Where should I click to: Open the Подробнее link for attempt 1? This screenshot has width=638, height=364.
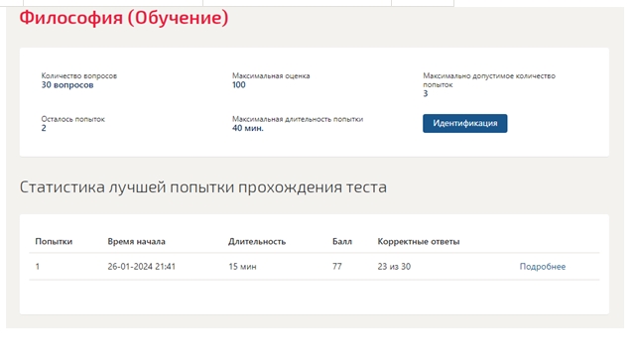543,267
